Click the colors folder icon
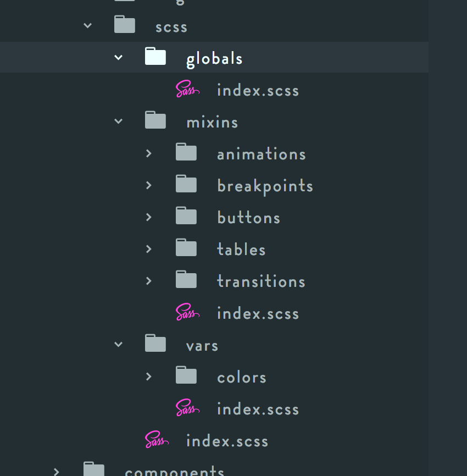Image resolution: width=467 pixels, height=476 pixels. click(x=186, y=375)
